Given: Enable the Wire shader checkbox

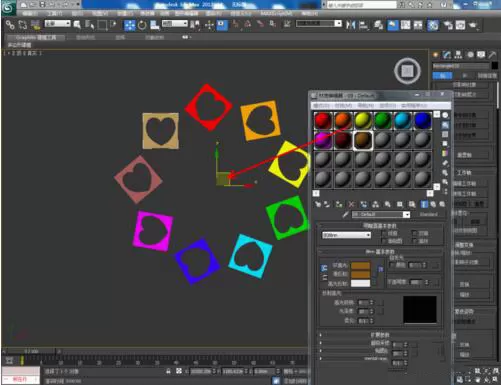Looking at the screenshot, I should point(384,233).
